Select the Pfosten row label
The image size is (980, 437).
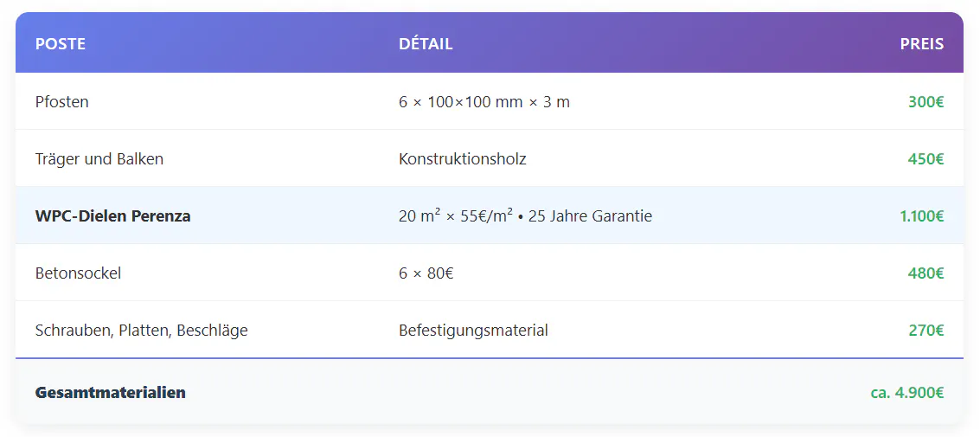[x=62, y=102]
